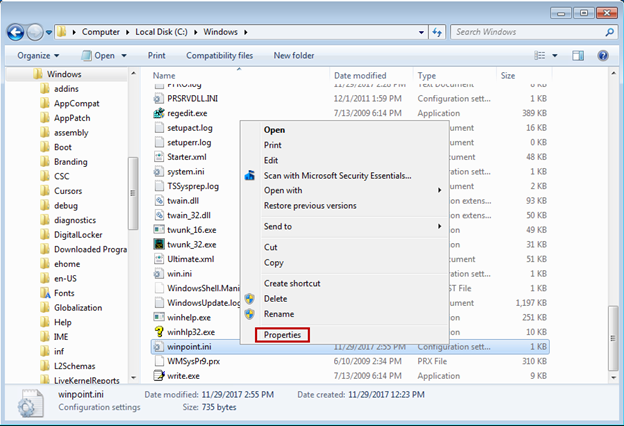Sort by the Date modified column header

coord(372,76)
